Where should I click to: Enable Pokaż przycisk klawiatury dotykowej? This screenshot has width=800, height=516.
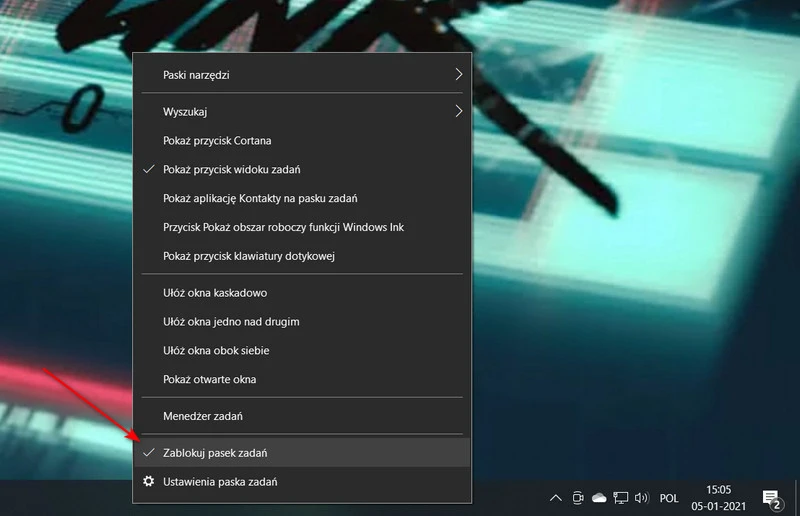[x=248, y=256]
